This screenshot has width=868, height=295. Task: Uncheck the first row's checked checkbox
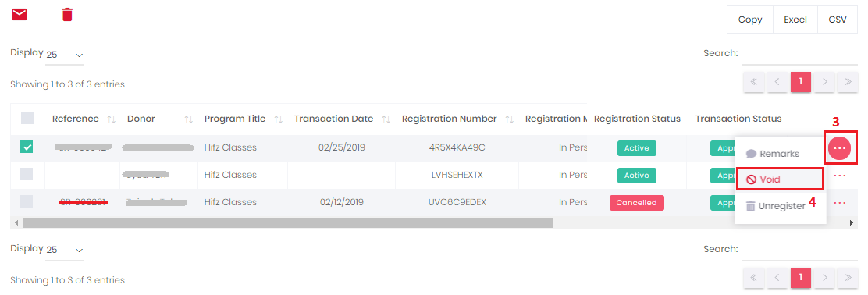click(x=27, y=147)
